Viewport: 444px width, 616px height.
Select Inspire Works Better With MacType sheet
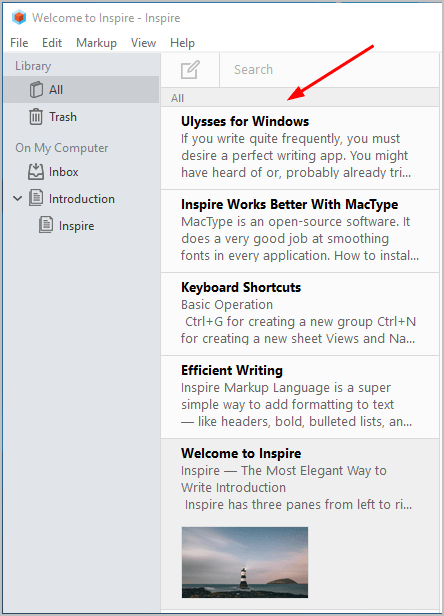[x=300, y=231]
